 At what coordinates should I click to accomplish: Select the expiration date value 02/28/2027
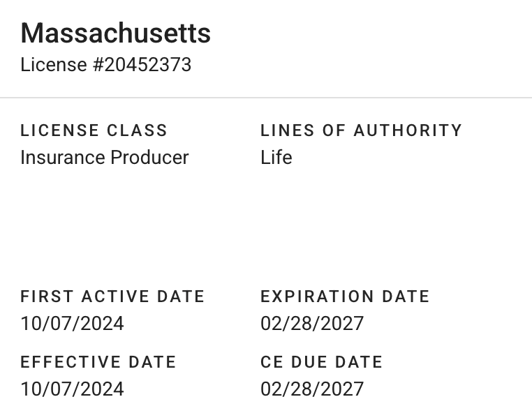coord(312,324)
